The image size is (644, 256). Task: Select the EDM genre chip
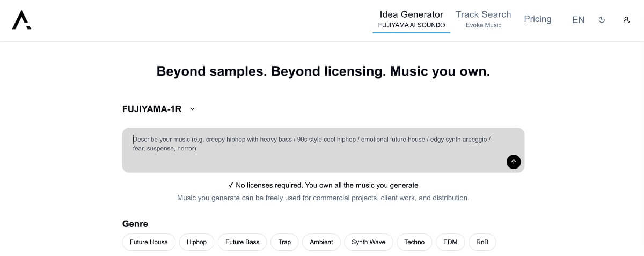click(x=450, y=242)
